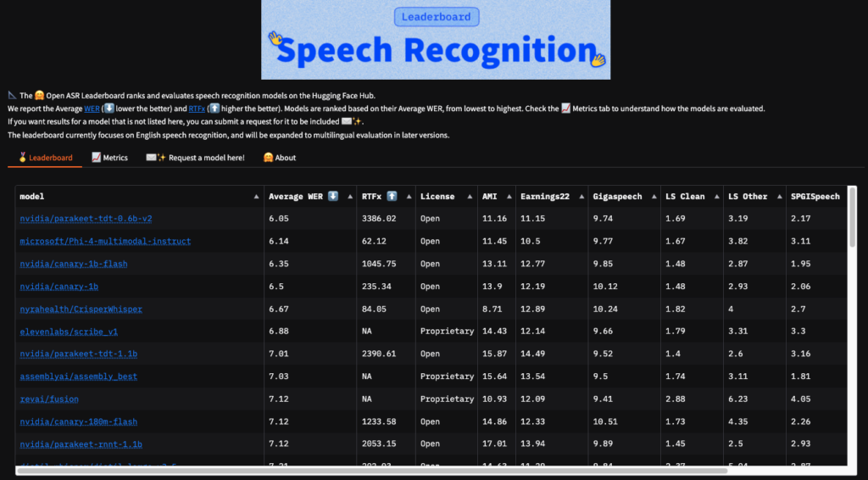Open the revai/fusion model link
Image resolution: width=868 pixels, height=480 pixels.
click(49, 399)
